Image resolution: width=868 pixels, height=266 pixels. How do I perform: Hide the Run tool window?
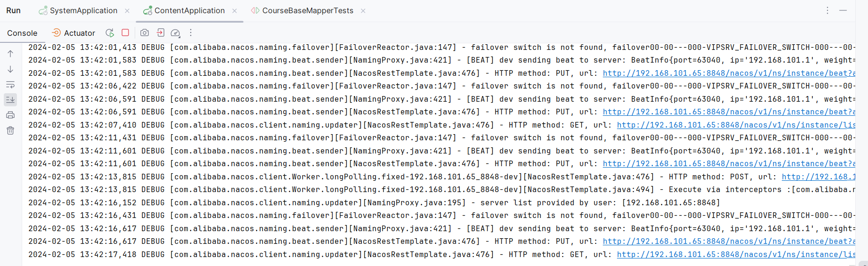click(843, 10)
